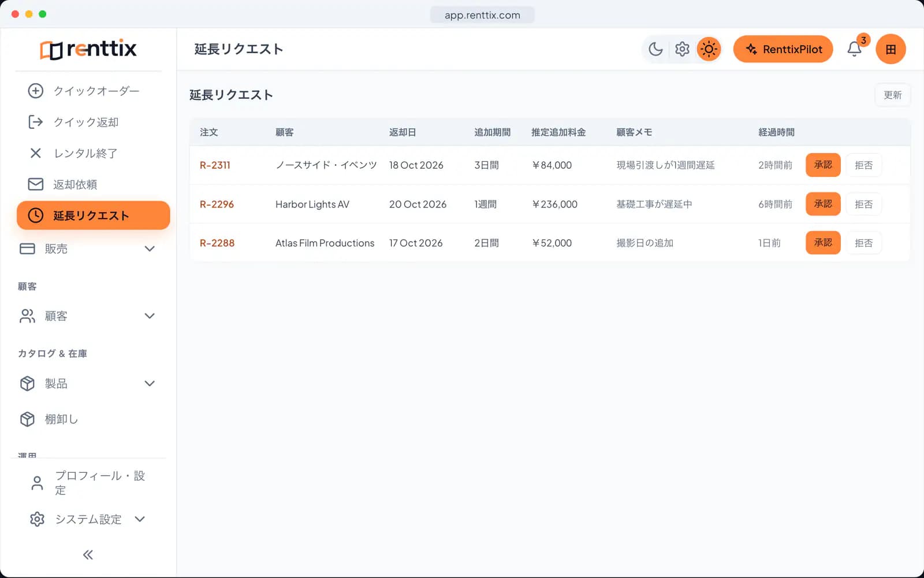Click the 更新 refresh button

892,95
